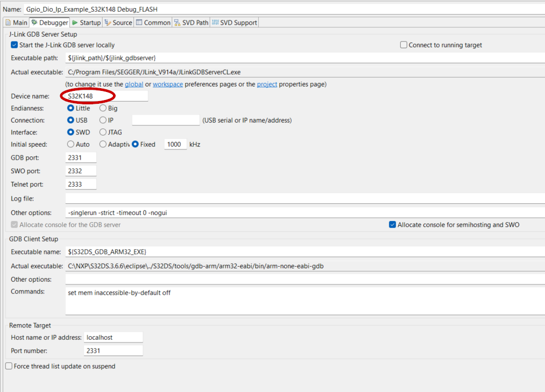Click the Log file field

click(x=305, y=198)
